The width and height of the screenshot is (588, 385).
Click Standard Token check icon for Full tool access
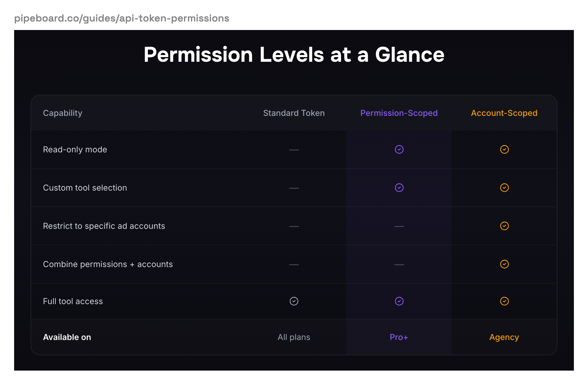[x=294, y=301]
